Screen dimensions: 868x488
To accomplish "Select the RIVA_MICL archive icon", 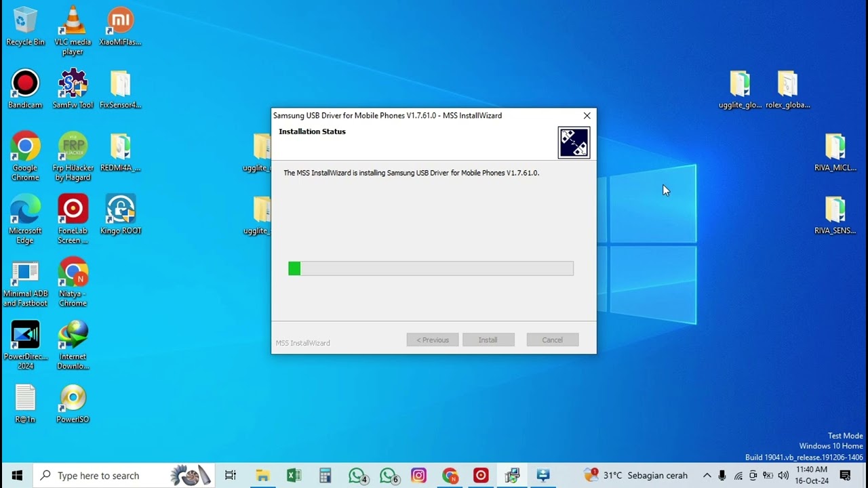I will [835, 152].
